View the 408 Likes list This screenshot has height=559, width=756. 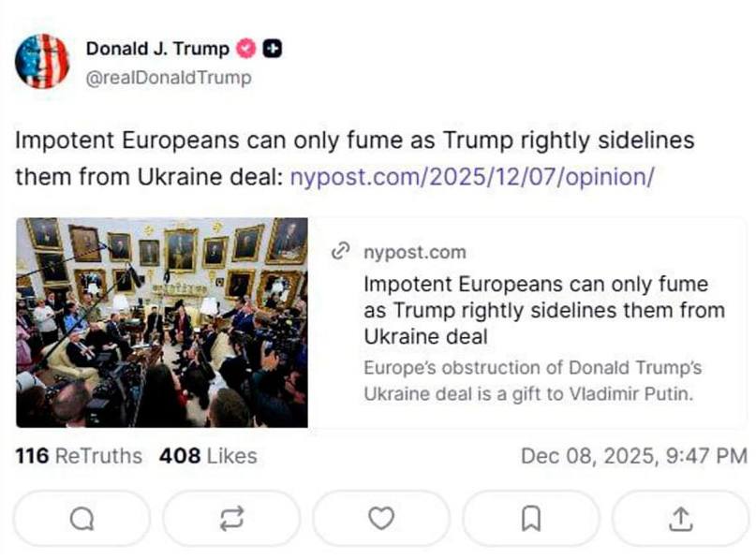[209, 456]
